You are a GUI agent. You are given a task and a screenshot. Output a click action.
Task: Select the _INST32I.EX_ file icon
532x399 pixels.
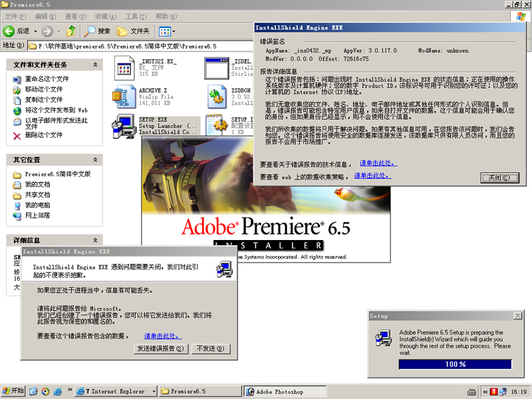124,68
